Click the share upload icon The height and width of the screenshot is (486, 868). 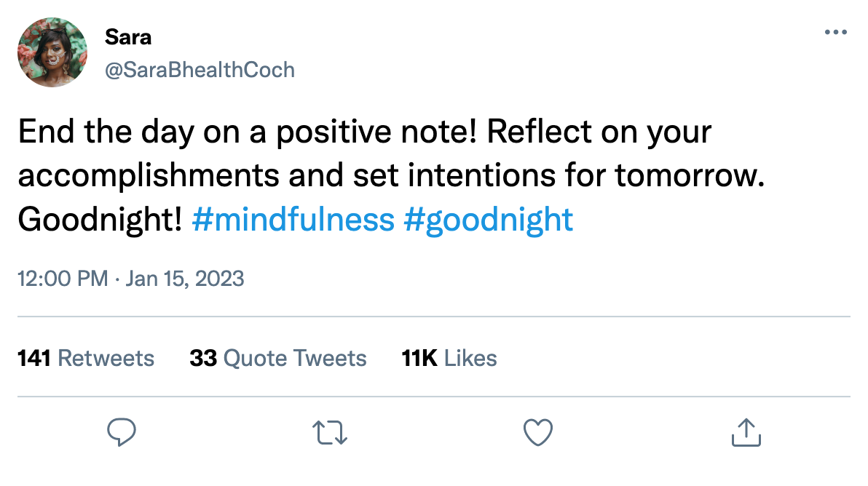[746, 432]
